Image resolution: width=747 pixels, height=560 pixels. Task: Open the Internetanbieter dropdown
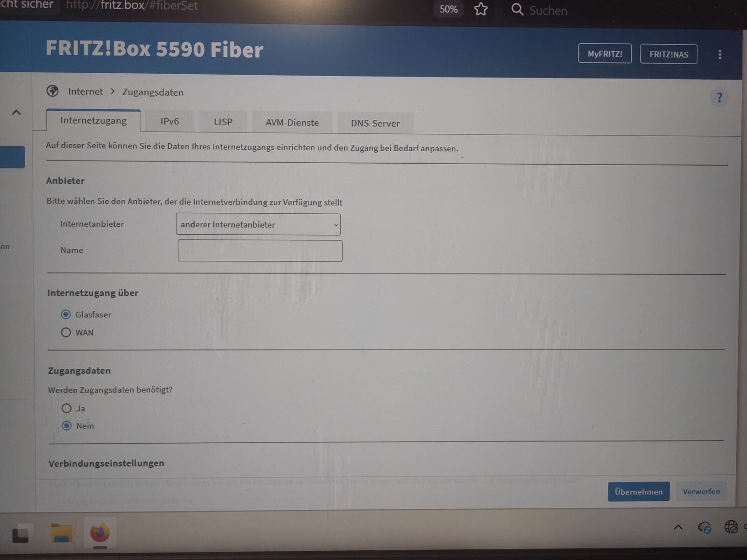[x=258, y=224]
